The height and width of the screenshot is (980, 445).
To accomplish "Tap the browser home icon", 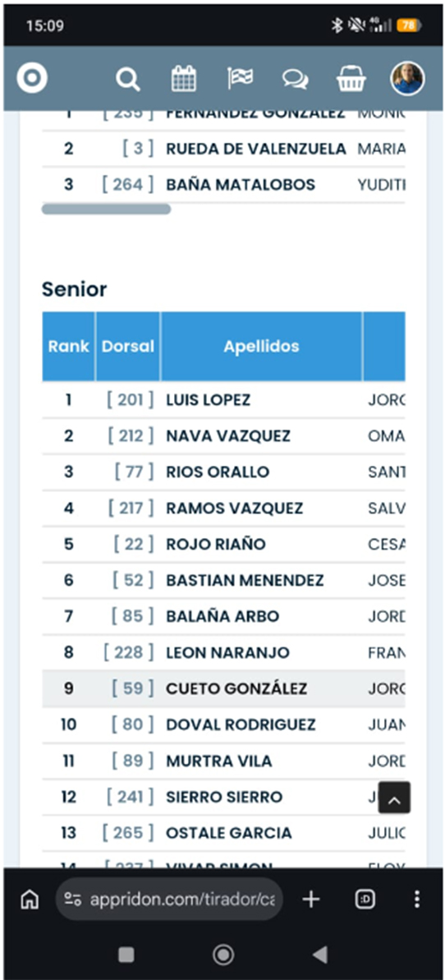I will [x=30, y=899].
